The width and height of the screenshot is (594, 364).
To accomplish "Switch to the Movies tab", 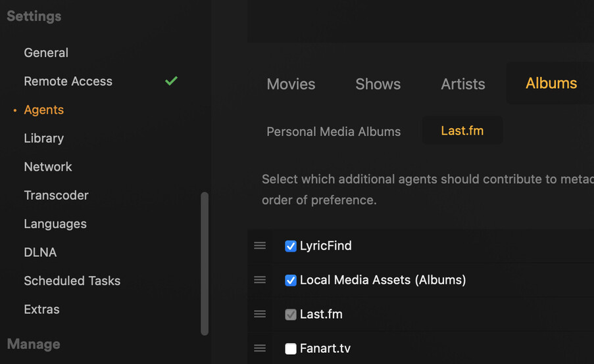I will click(x=291, y=84).
